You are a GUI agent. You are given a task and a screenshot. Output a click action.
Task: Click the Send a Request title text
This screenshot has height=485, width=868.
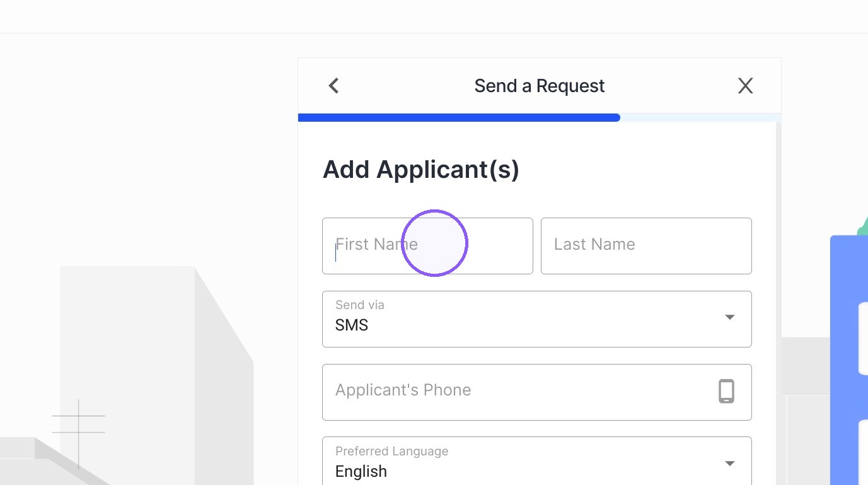[540, 86]
